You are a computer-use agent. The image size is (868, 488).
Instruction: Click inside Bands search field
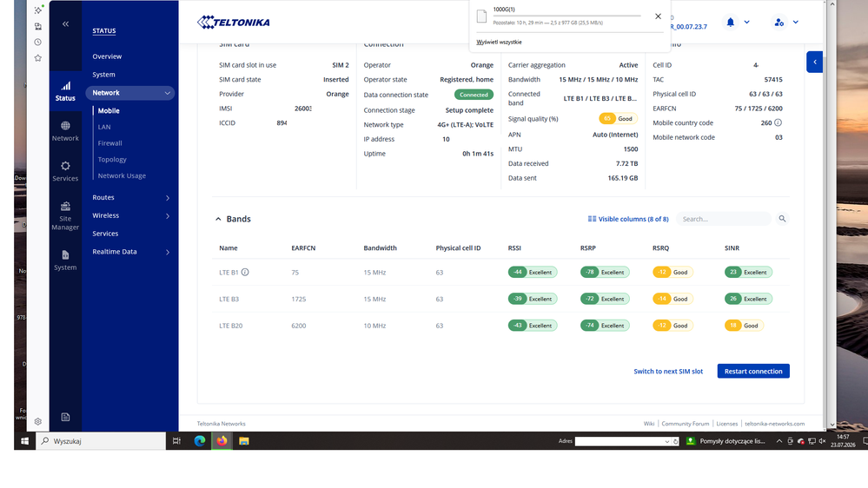(x=723, y=219)
